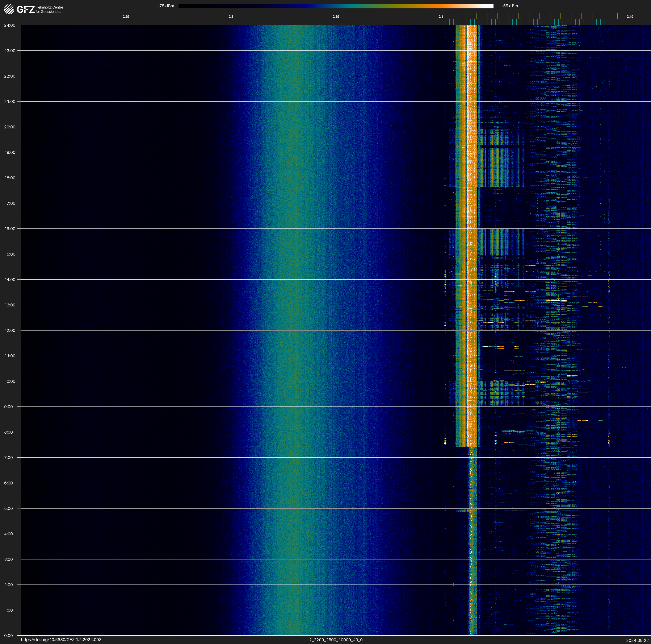Click the 7:00 time axis label
651x644 pixels.
click(8, 458)
